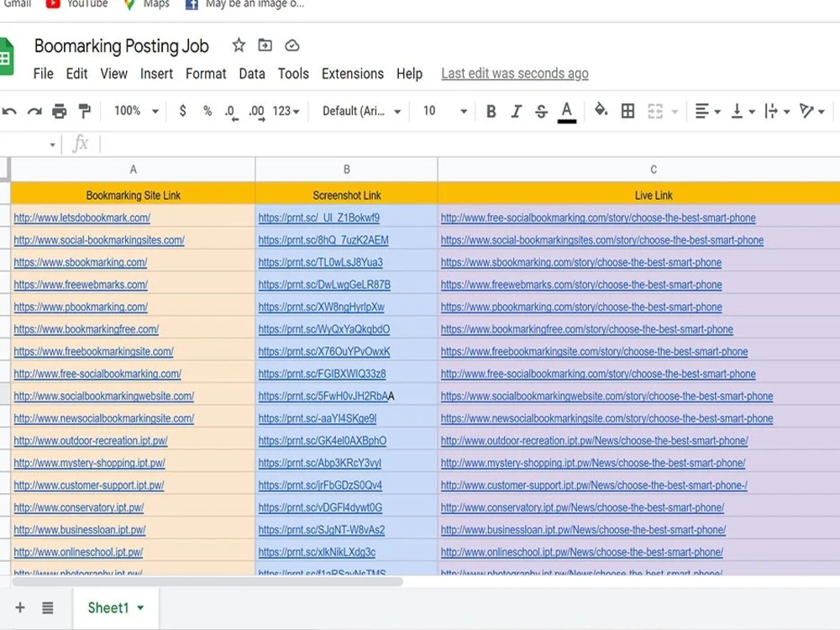This screenshot has height=630, width=840.
Task: Open the name box dropdown arrow
Action: 52,144
